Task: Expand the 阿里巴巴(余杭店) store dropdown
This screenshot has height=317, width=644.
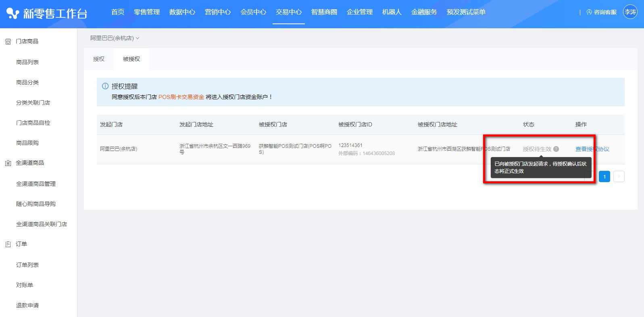Action: [x=115, y=38]
